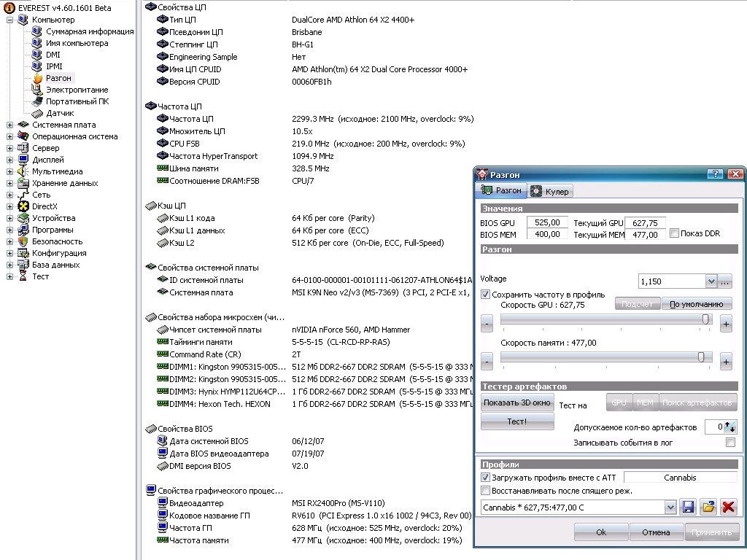Open the Cannabis profile dropdown
The width and height of the screenshot is (747, 560).
670,507
